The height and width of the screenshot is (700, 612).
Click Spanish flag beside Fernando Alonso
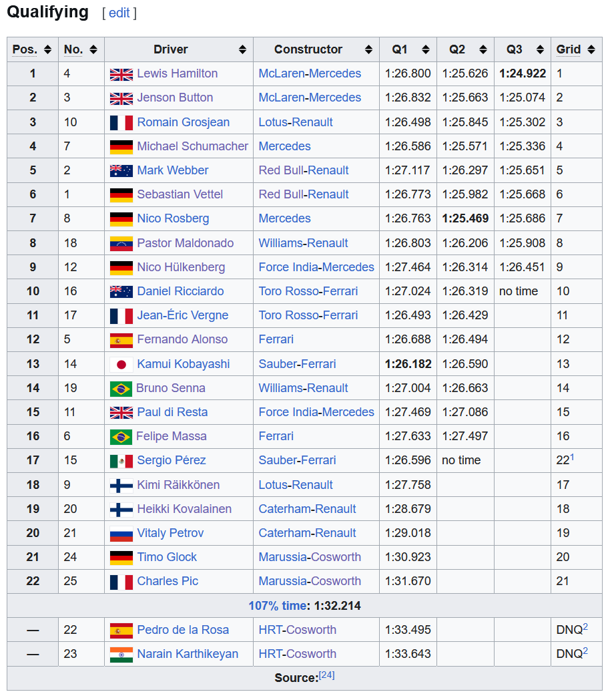point(121,340)
